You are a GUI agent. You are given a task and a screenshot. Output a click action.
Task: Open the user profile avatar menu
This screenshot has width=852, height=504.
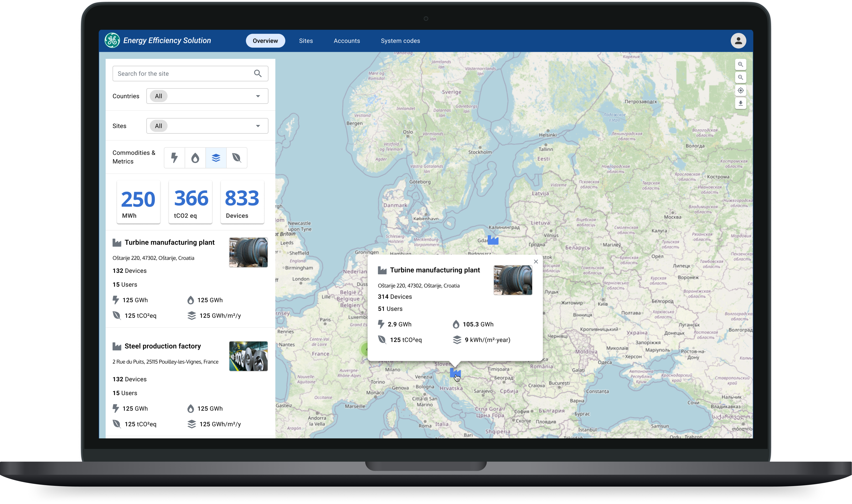(738, 41)
